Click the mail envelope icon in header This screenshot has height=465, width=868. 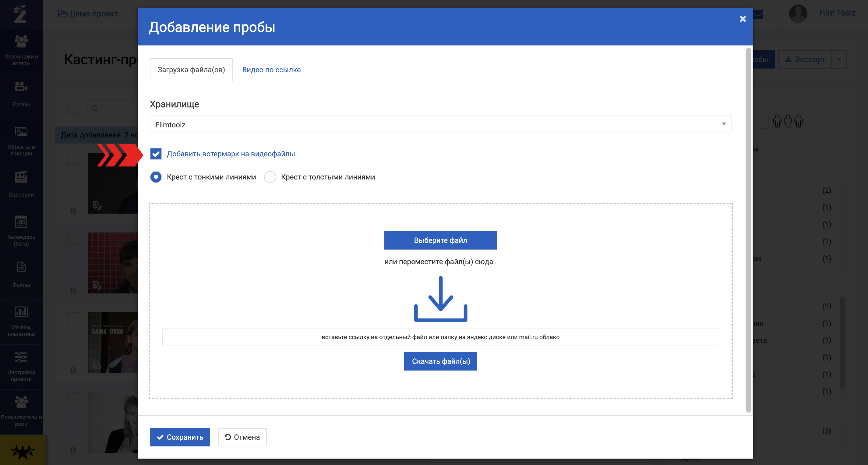(758, 14)
